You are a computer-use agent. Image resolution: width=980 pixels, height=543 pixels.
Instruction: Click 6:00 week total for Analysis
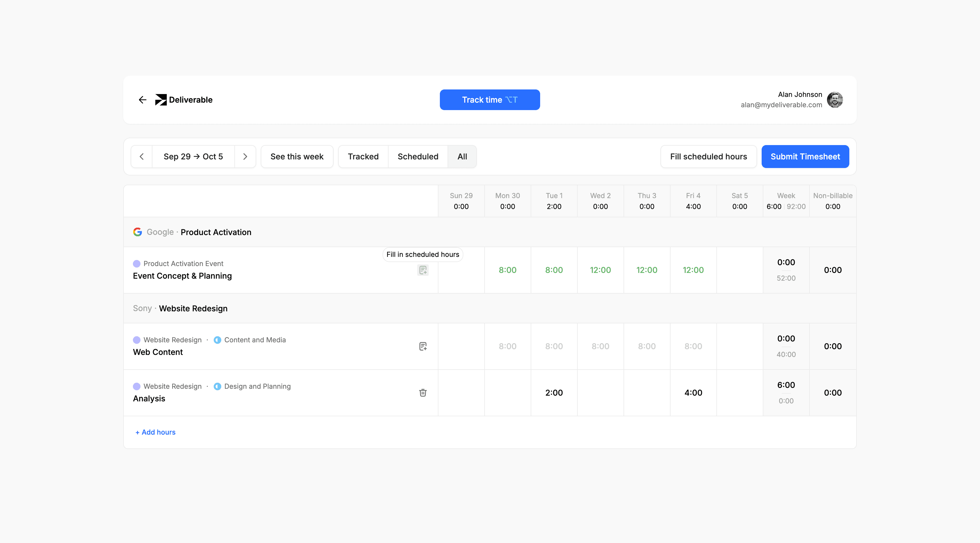click(x=786, y=385)
